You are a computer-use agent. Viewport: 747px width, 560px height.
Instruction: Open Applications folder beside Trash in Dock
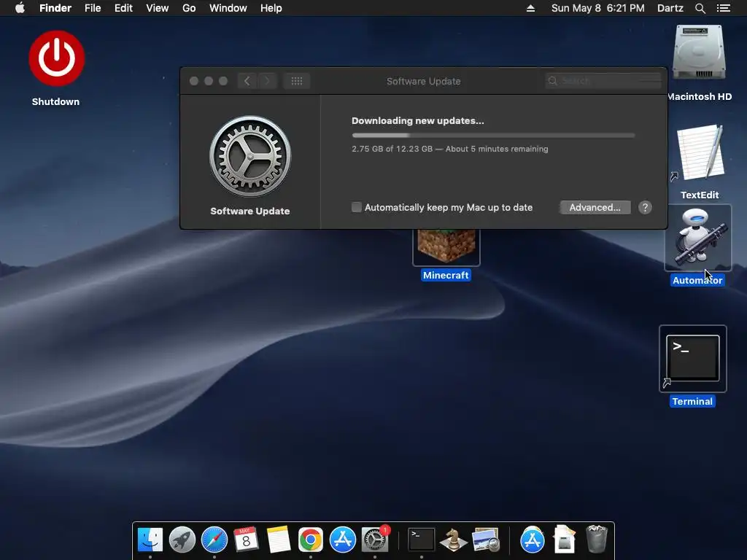[532, 540]
